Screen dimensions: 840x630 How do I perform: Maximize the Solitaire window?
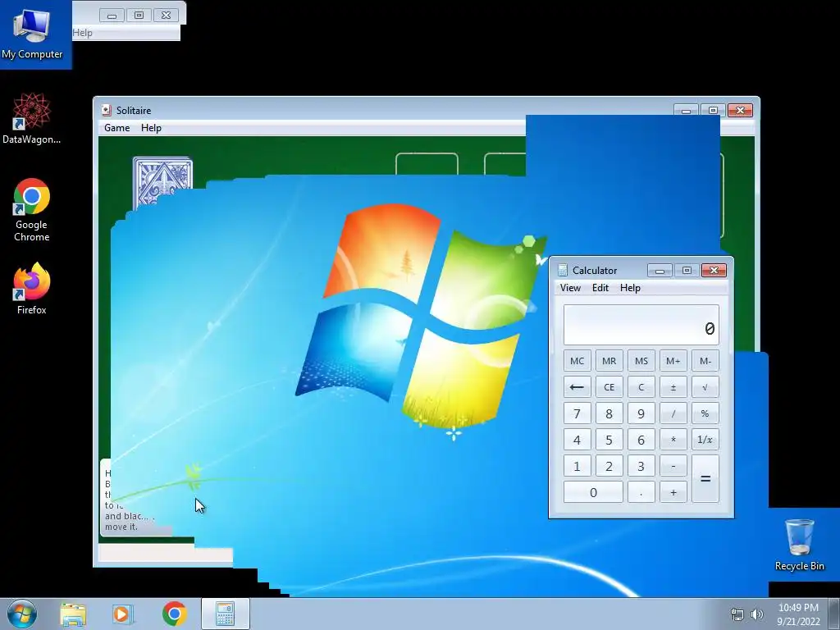tap(713, 111)
